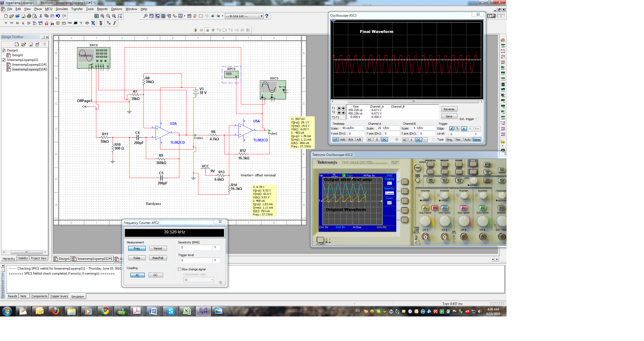The image size is (644, 341).
Task: Click Reverse in Oscilloscope-XSC3
Action: click(449, 109)
